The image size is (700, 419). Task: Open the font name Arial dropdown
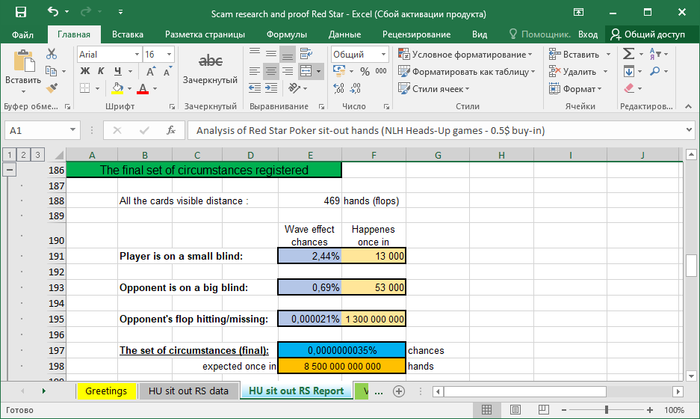(137, 54)
